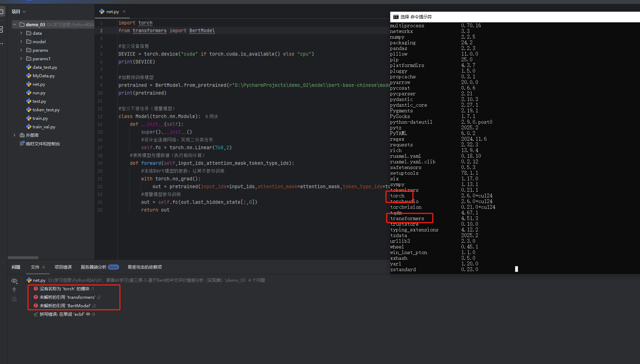The image size is (640, 364).
Task: Click the folder icon of the model directory
Action: click(x=29, y=41)
